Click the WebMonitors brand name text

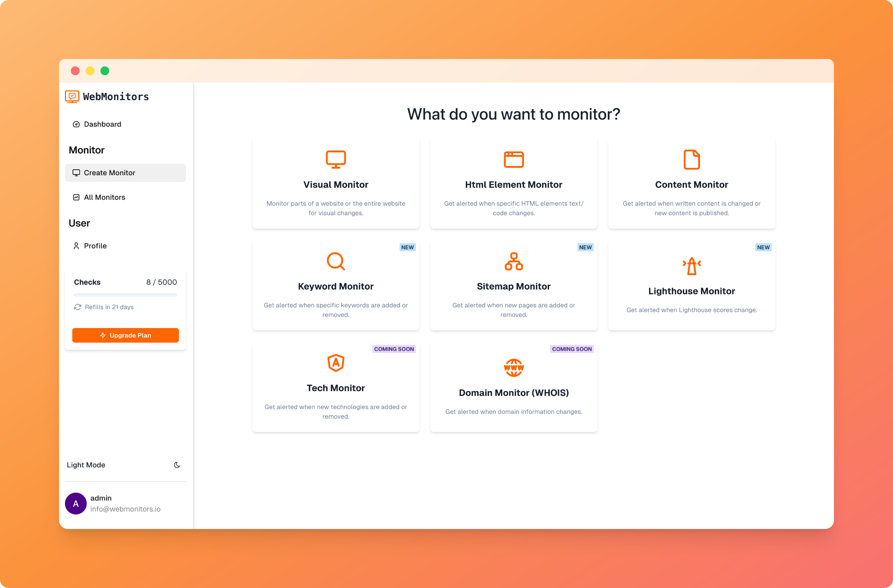(116, 96)
